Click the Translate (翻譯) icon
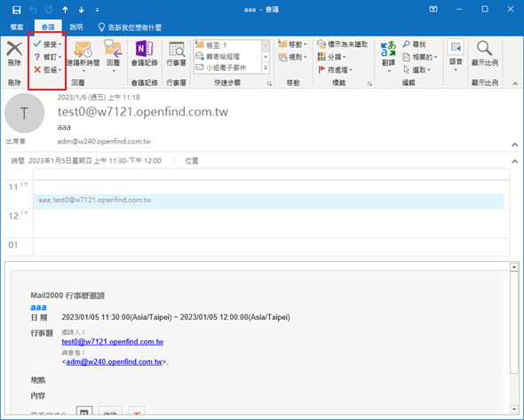 pos(388,49)
